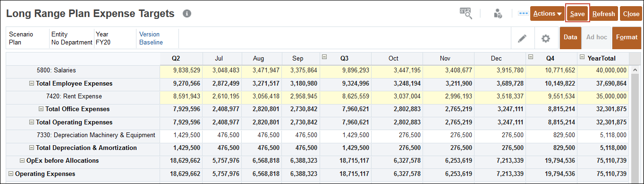Screen dimensions: 644x184
Task: Click Salaries Sep cell 3,375,864
Action: [x=301, y=71]
